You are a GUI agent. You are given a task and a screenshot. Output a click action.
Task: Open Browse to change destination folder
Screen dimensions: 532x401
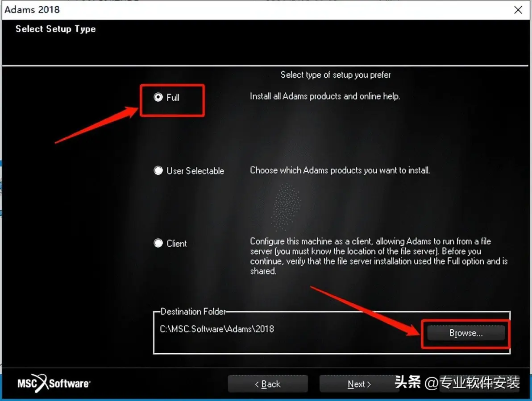click(466, 333)
